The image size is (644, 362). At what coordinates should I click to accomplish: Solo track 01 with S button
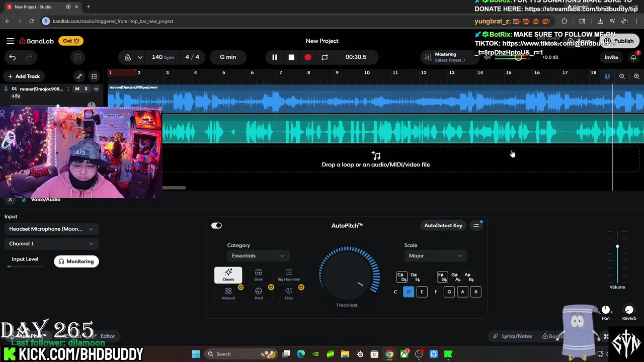tap(86, 89)
